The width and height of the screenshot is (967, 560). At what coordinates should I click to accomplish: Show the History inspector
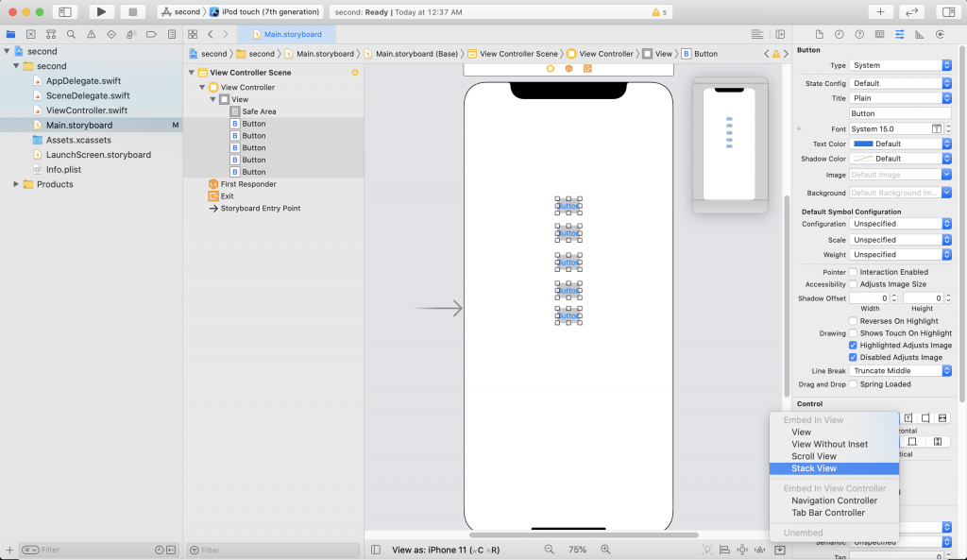839,35
